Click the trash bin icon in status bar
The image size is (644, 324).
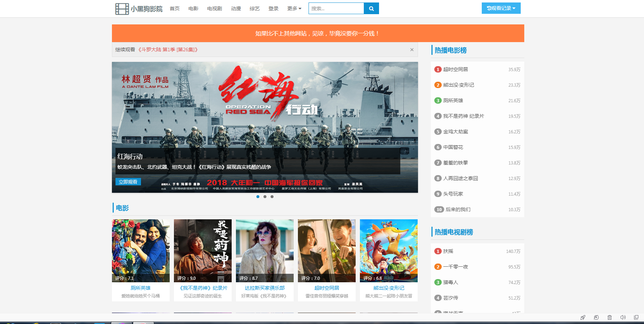(609, 317)
